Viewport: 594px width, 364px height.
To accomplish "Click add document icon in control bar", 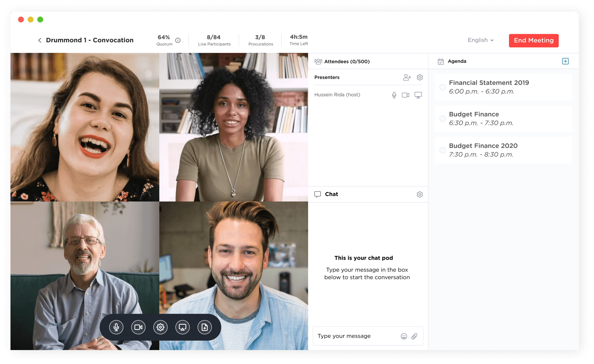I will click(204, 327).
